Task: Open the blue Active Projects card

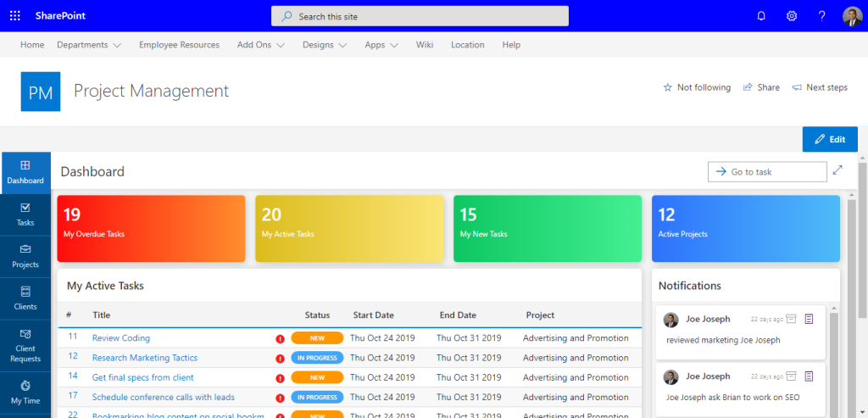Action: pyautogui.click(x=746, y=229)
